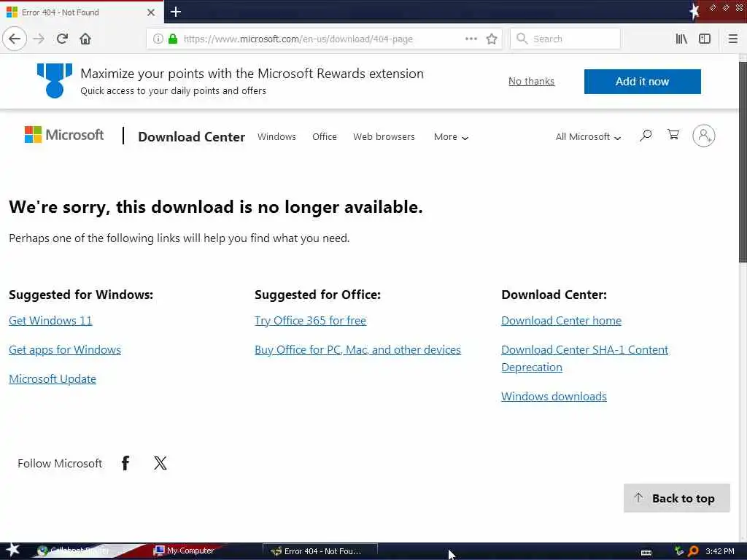Screen dimensions: 747x560
Task: Click into the browser Search field
Action: pyautogui.click(x=565, y=39)
